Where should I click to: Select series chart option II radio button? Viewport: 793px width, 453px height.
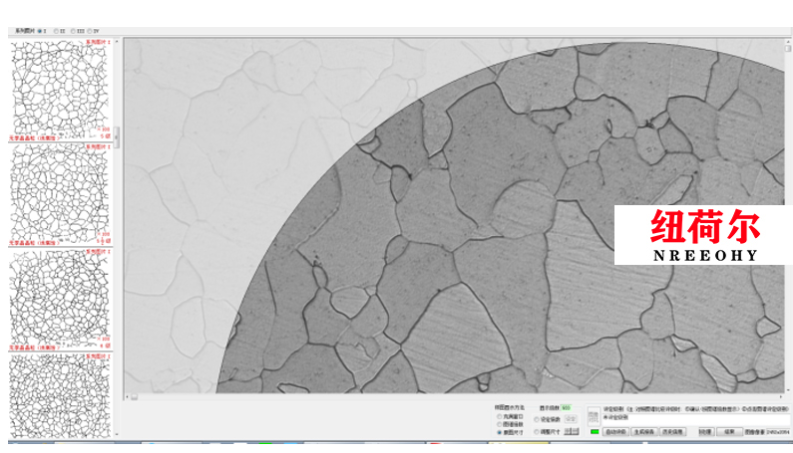coord(56,31)
